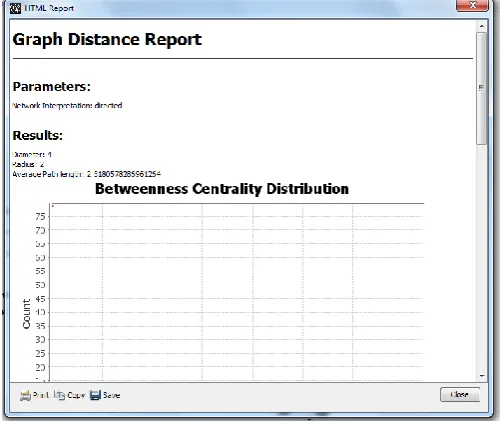Image resolution: width=503 pixels, height=422 pixels.
Task: Click the scroll up arrow of the report
Action: pyautogui.click(x=481, y=26)
